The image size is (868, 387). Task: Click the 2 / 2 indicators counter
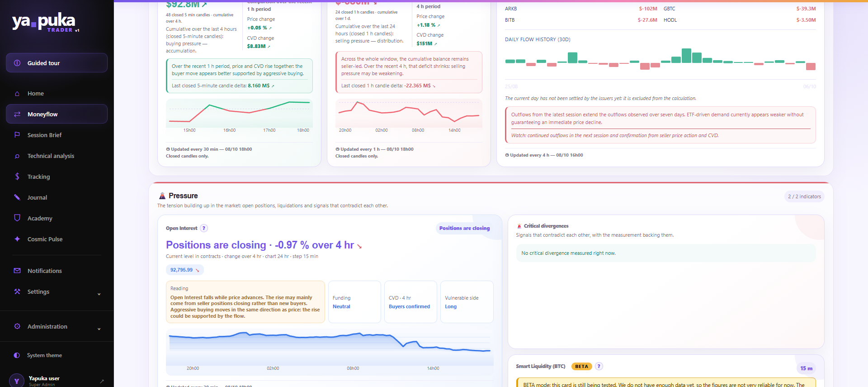[x=804, y=196]
